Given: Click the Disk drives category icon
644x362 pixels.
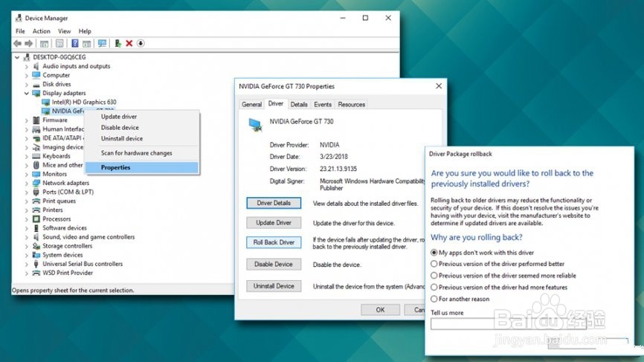Looking at the screenshot, I should pos(36,84).
